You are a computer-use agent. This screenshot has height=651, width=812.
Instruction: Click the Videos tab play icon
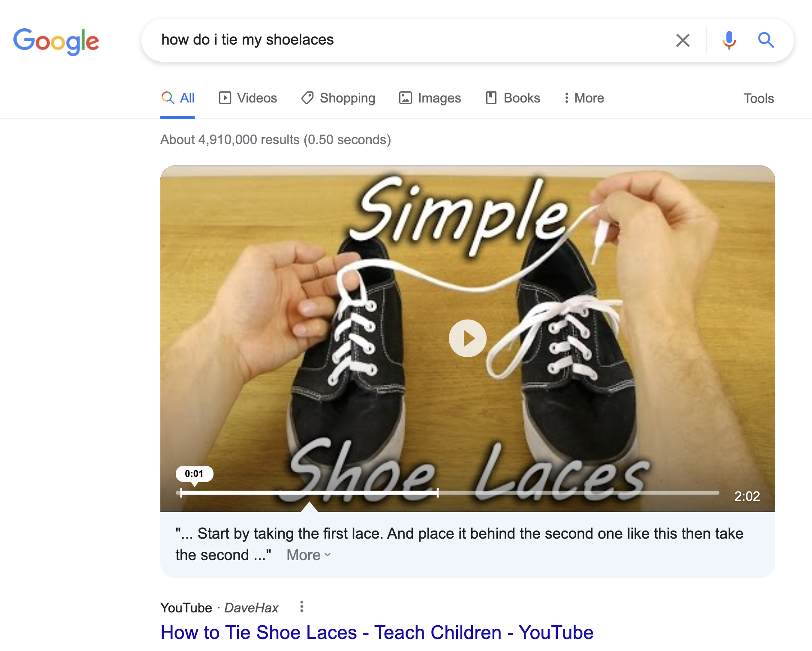(x=225, y=98)
